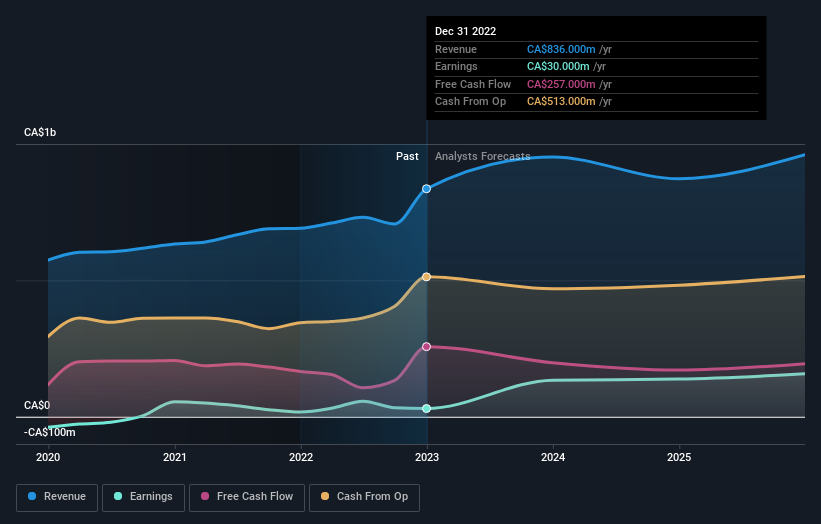The width and height of the screenshot is (821, 524).
Task: Click the blue Revenue data point at 2023
Action: (x=427, y=188)
